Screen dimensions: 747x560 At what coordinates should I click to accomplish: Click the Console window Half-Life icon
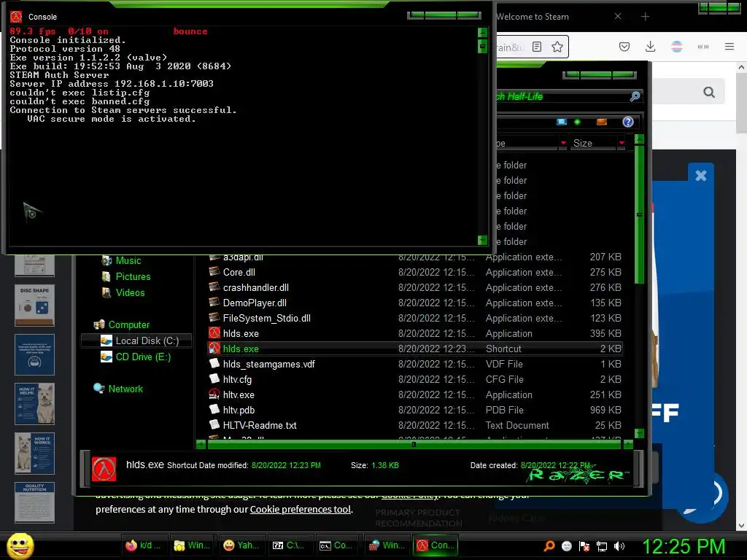coord(16,17)
